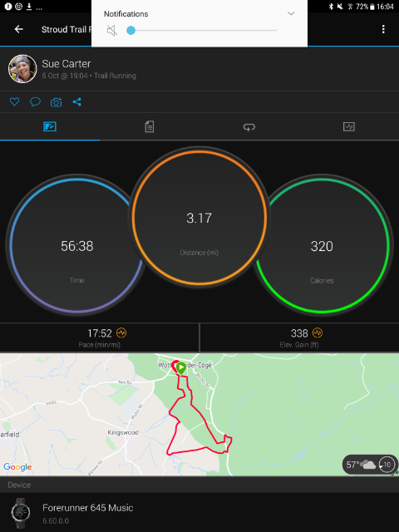Viewport: 399px width, 532px height.
Task: Tap the green start marker on map
Action: pos(181,367)
